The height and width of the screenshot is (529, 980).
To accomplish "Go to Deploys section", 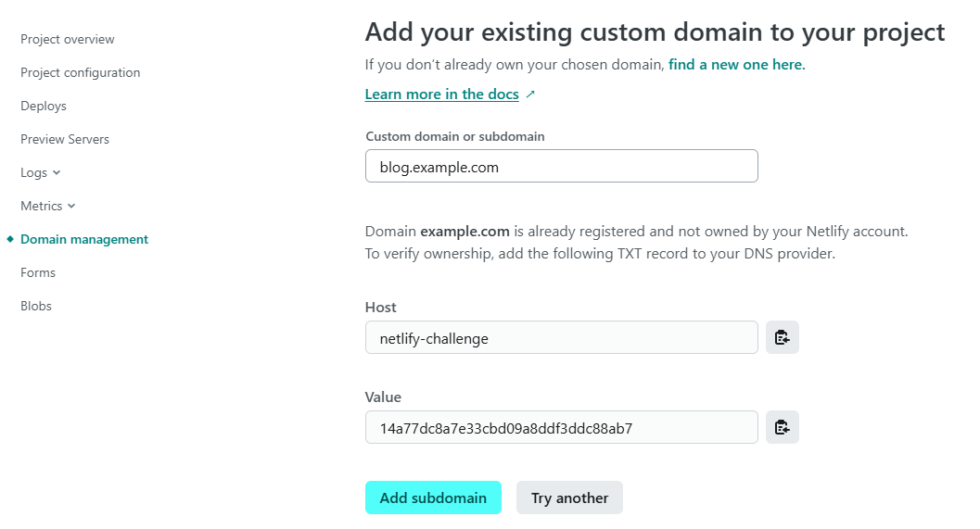I will pyautogui.click(x=44, y=107).
